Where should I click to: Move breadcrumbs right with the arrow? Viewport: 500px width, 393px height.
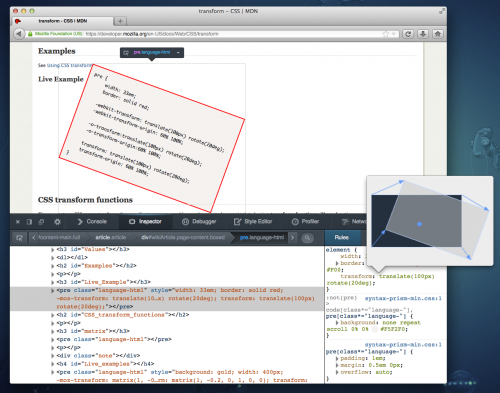[292, 238]
